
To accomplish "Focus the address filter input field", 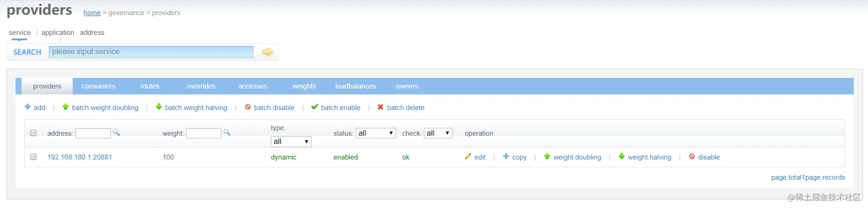I will point(93,133).
